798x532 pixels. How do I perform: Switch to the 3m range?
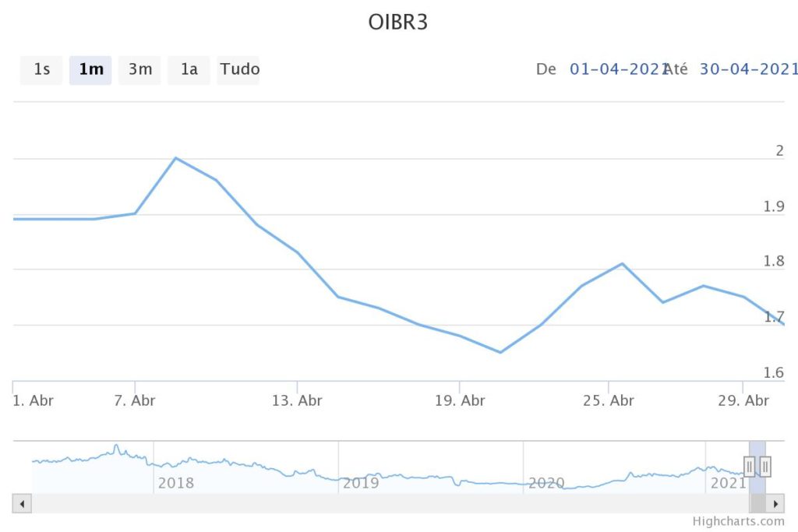coord(139,69)
